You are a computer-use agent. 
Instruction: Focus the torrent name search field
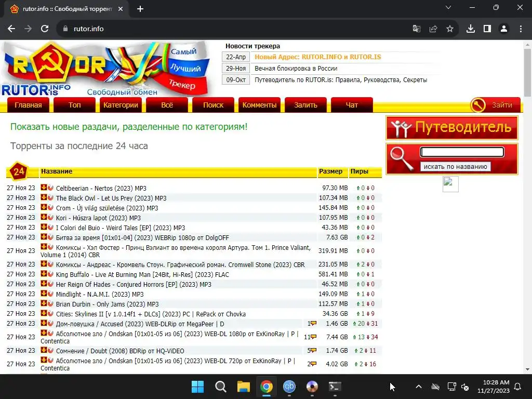[462, 152]
